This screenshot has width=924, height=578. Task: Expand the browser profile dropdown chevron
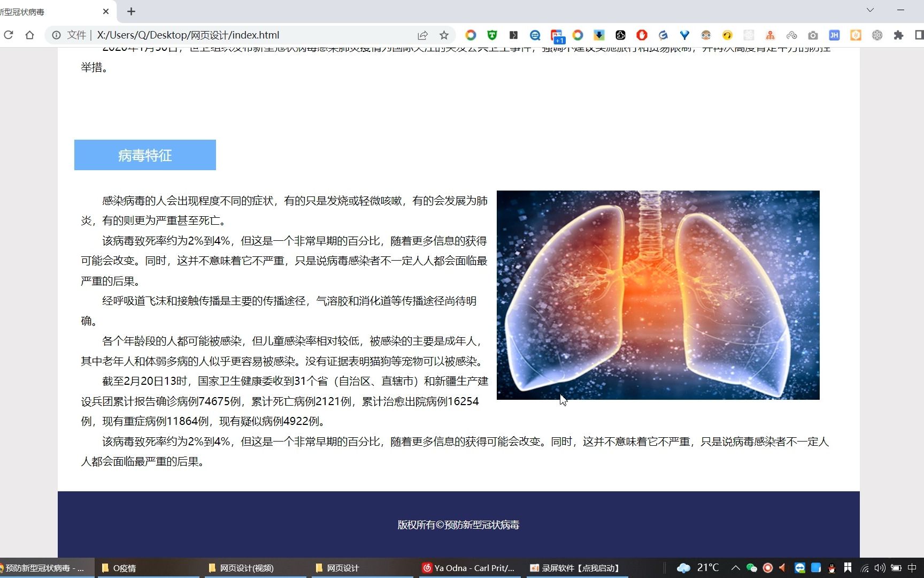click(871, 10)
